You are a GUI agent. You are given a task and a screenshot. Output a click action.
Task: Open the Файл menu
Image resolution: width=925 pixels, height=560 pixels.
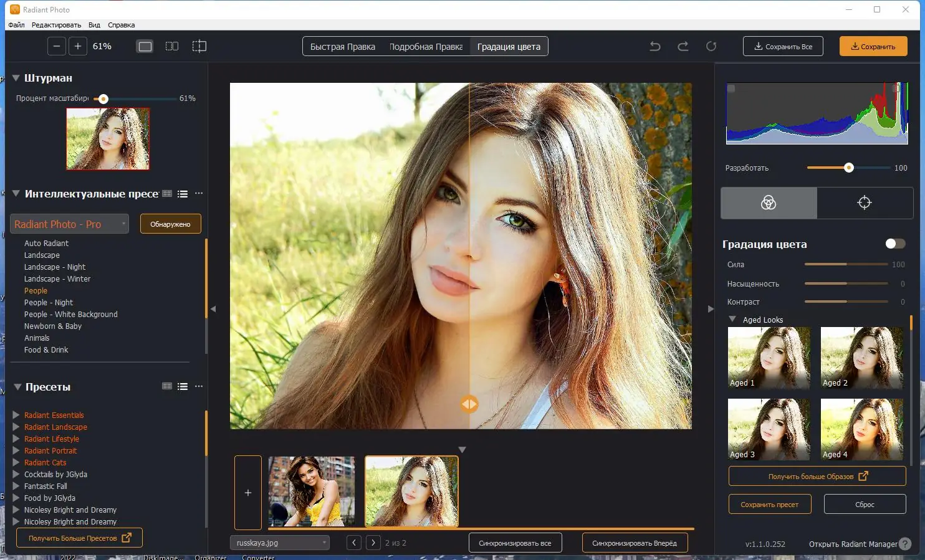pyautogui.click(x=16, y=25)
